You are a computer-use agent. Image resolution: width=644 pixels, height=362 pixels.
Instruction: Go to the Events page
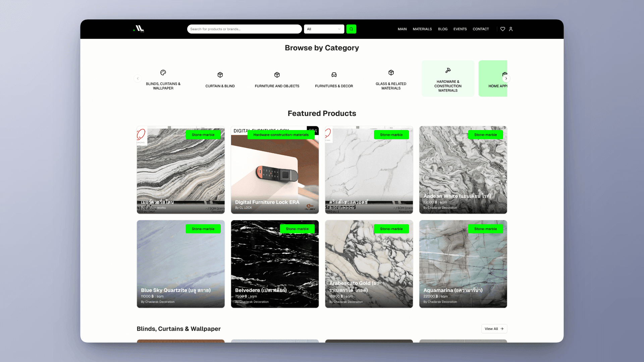coord(460,29)
